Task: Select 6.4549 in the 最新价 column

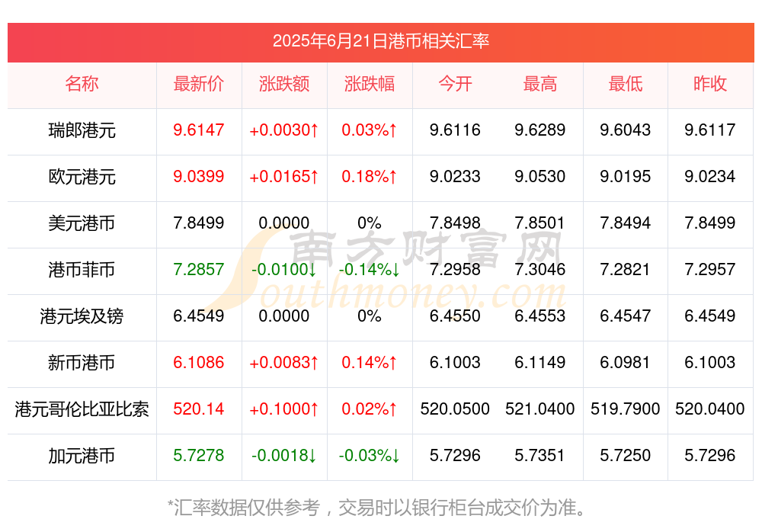Action: (x=199, y=316)
